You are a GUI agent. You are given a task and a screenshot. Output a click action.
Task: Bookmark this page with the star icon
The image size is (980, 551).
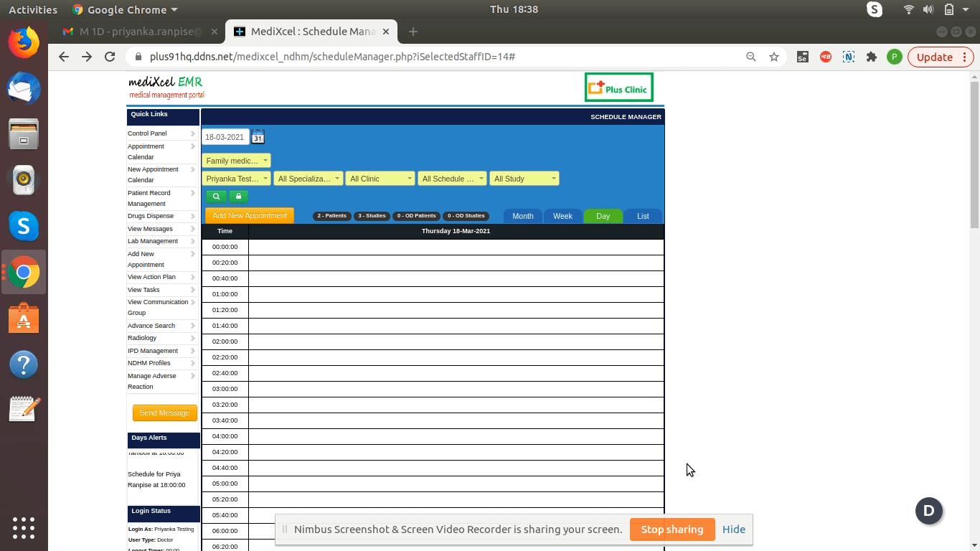point(774,57)
